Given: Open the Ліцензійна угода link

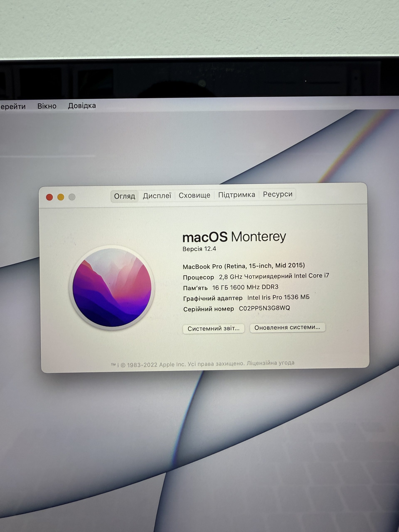Looking at the screenshot, I should [x=271, y=363].
